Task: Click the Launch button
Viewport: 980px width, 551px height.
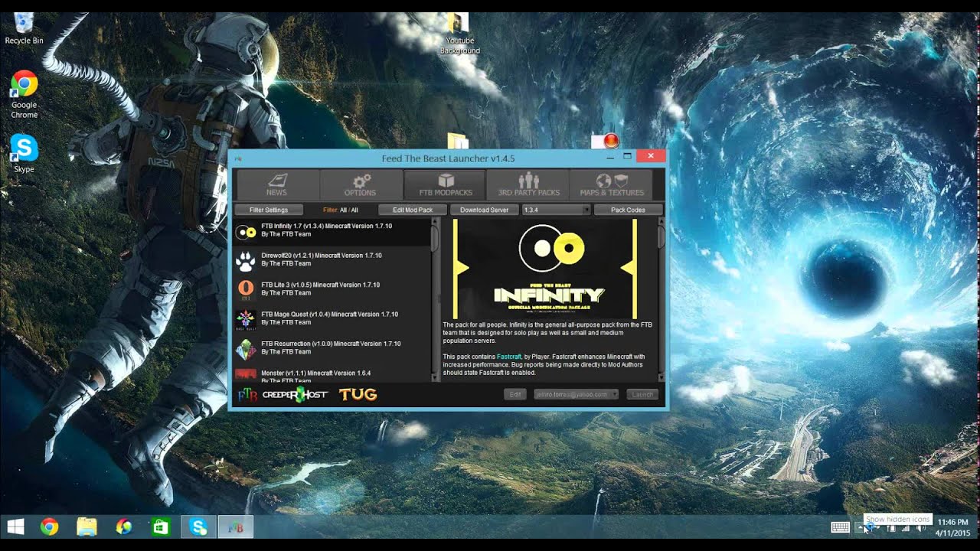Action: (642, 394)
